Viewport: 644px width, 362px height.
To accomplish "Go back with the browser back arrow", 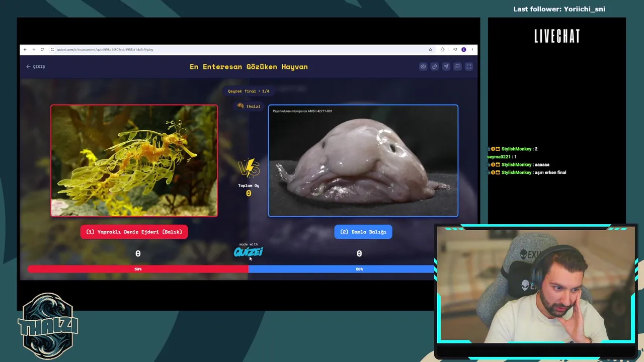I will [25, 50].
